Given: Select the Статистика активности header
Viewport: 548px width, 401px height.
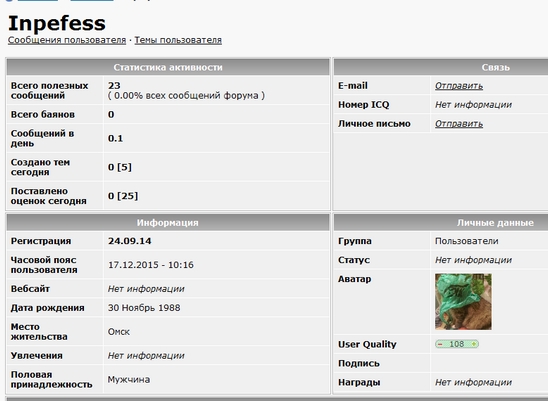Looking at the screenshot, I should click(x=168, y=67).
